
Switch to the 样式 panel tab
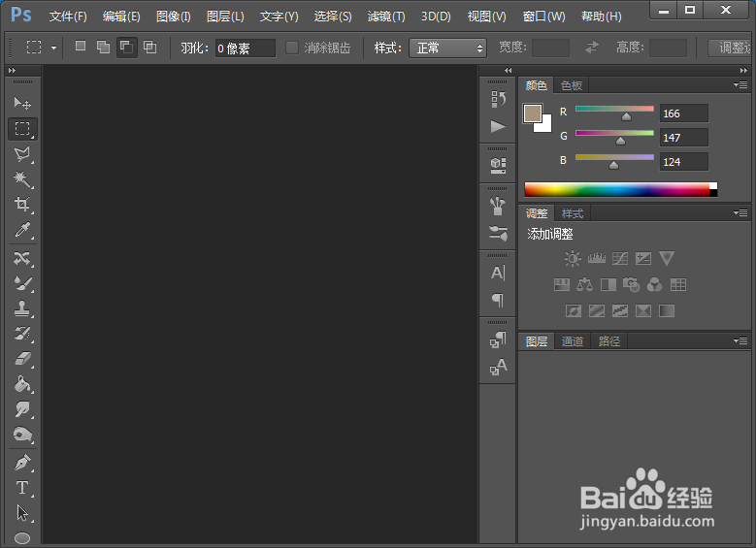click(573, 213)
